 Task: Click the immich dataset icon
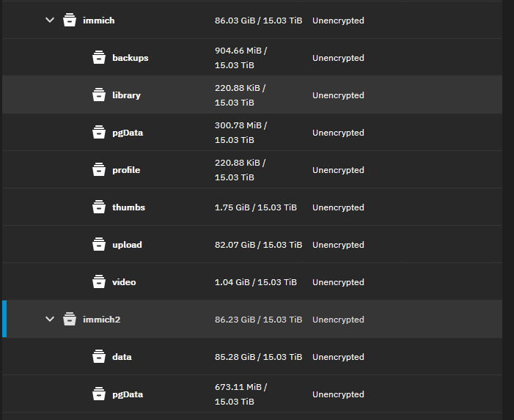pos(70,21)
